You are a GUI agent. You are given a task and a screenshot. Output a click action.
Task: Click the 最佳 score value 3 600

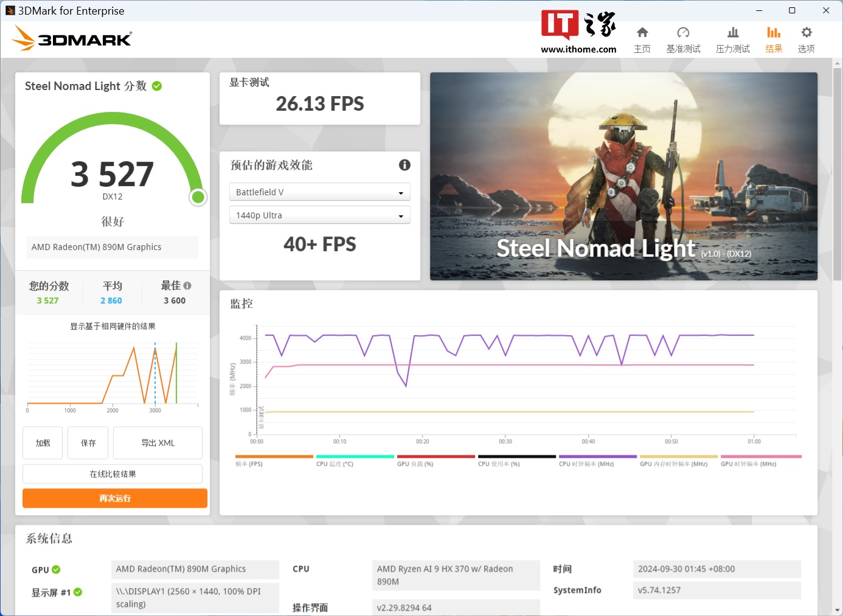175,300
